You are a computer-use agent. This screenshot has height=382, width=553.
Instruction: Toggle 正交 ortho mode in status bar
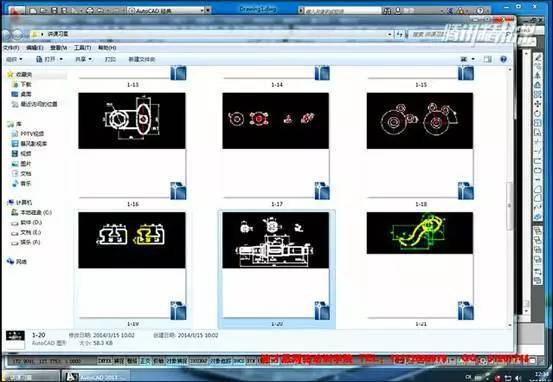tap(145, 361)
